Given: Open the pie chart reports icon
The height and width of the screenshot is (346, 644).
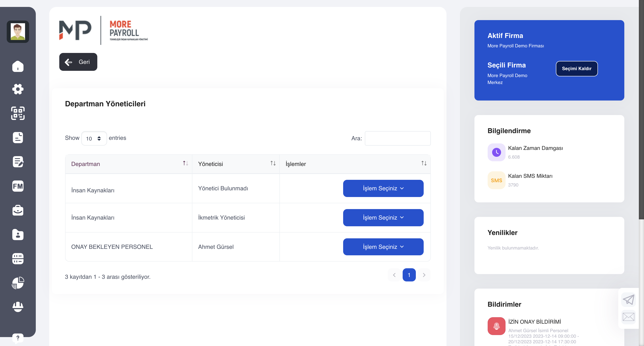Looking at the screenshot, I should pyautogui.click(x=18, y=283).
